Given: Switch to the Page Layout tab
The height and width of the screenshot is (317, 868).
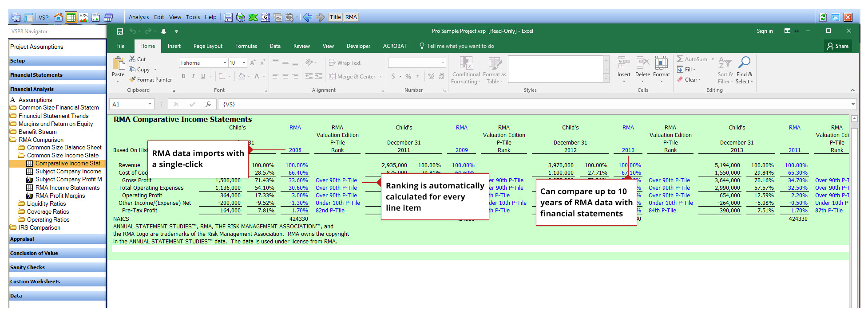Looking at the screenshot, I should pyautogui.click(x=208, y=46).
